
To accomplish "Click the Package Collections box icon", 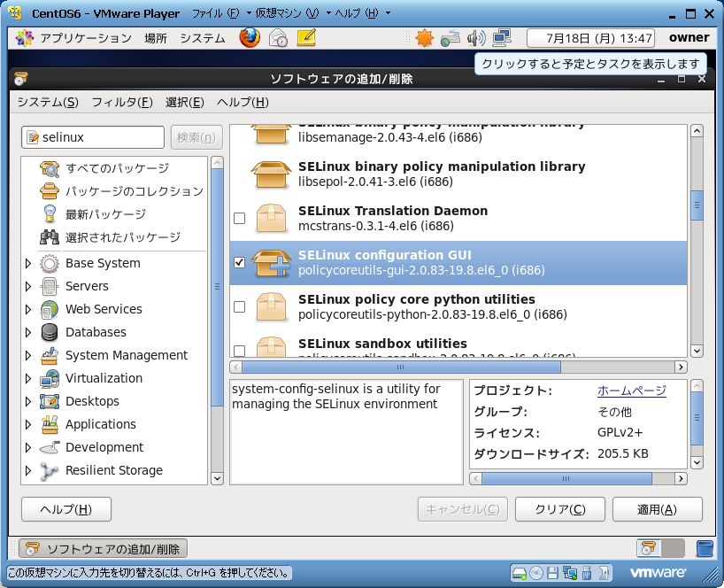I will [50, 191].
